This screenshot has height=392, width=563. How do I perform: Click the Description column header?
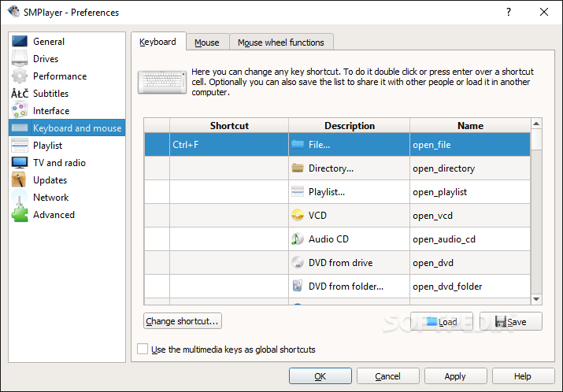point(349,126)
